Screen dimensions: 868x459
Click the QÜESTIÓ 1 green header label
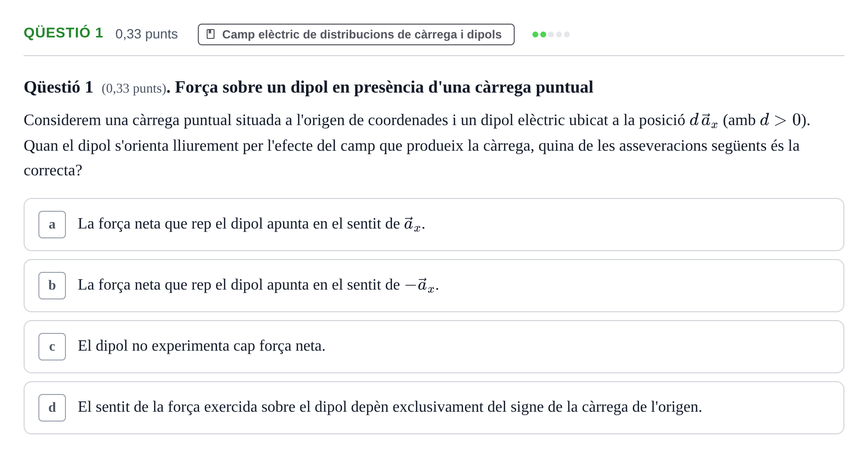63,33
